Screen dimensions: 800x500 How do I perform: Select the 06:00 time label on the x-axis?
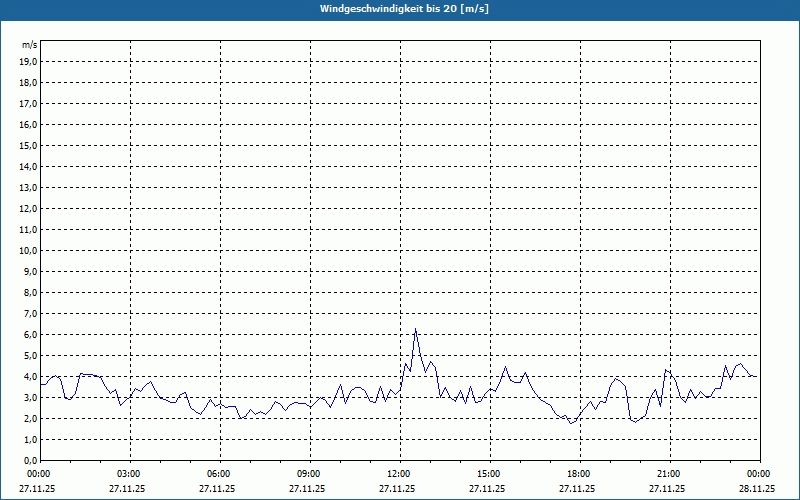(x=219, y=474)
